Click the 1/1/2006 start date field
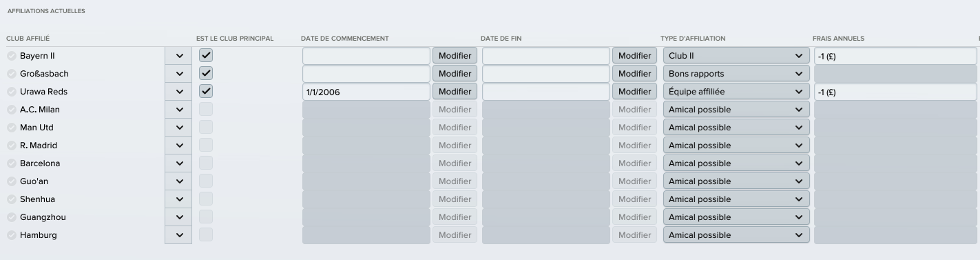 point(366,92)
